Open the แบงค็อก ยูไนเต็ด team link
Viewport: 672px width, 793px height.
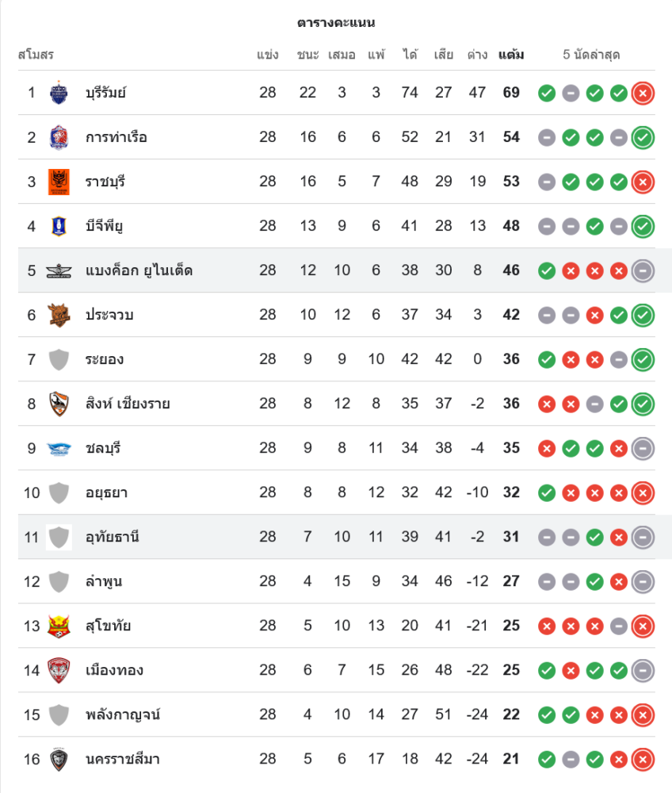point(139,270)
